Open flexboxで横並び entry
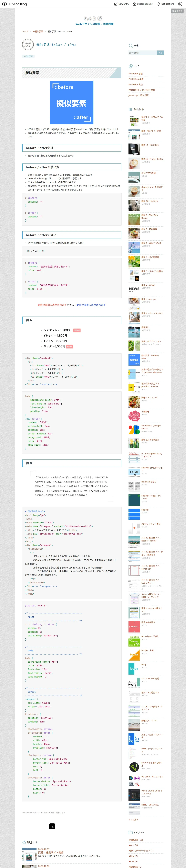Screen dimensions: 186x868 click(x=149, y=482)
